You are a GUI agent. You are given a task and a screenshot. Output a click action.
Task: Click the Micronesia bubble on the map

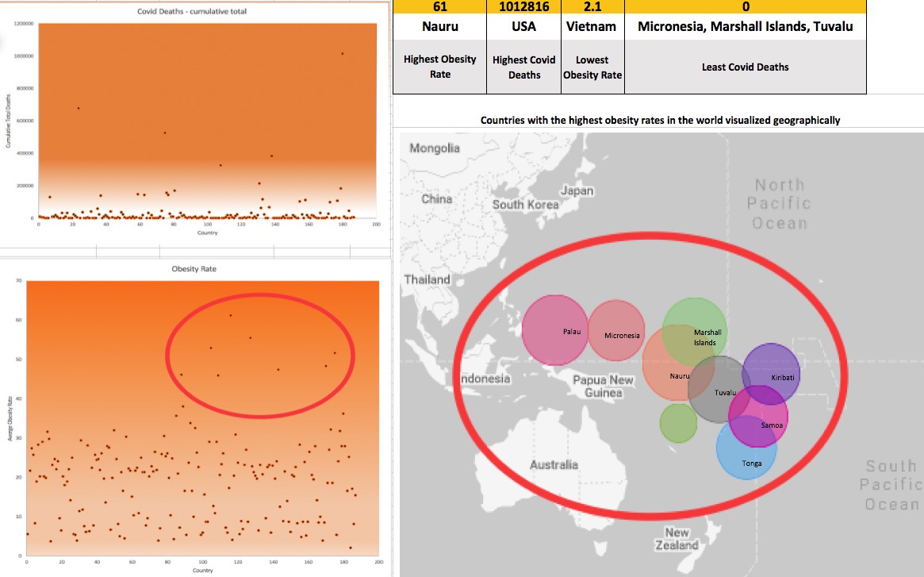(617, 332)
